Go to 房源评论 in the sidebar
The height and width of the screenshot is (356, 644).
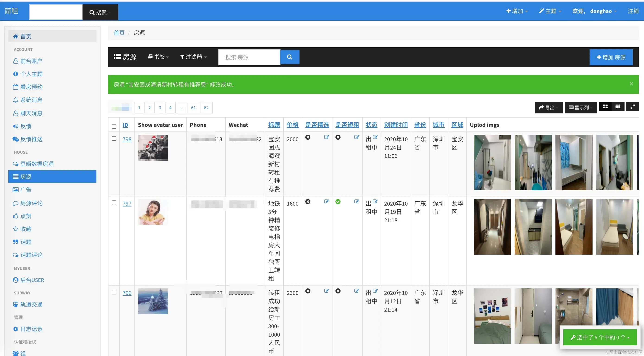click(x=31, y=203)
